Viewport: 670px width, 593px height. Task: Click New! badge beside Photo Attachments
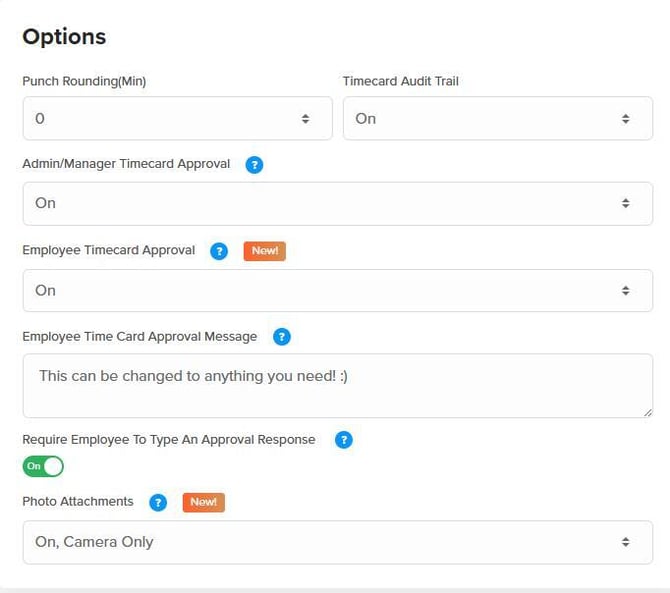[203, 502]
